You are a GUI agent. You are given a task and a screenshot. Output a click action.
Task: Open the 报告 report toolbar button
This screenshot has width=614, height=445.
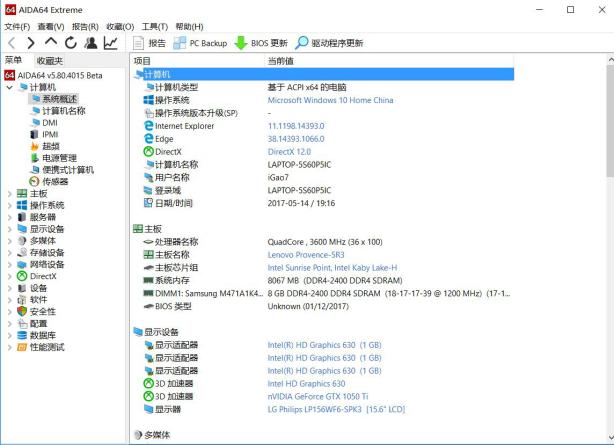(x=149, y=43)
